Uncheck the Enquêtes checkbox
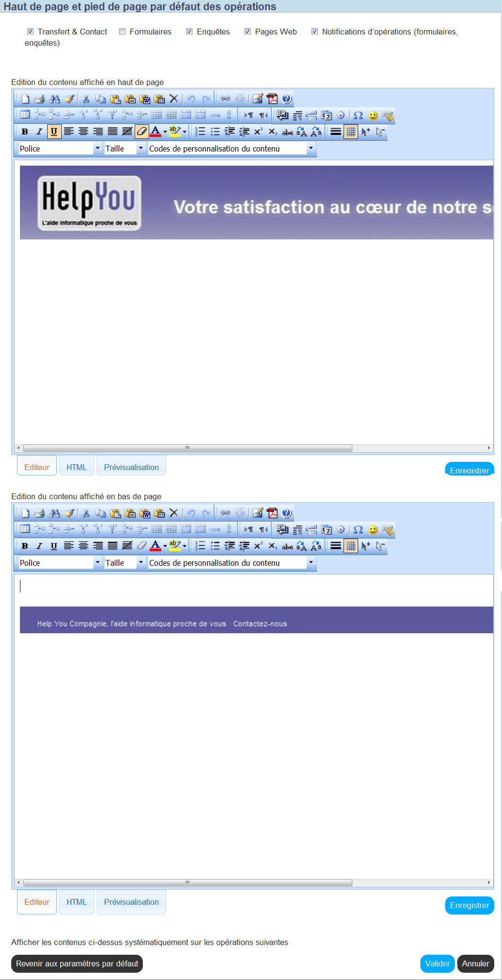502x980 pixels. pos(190,32)
